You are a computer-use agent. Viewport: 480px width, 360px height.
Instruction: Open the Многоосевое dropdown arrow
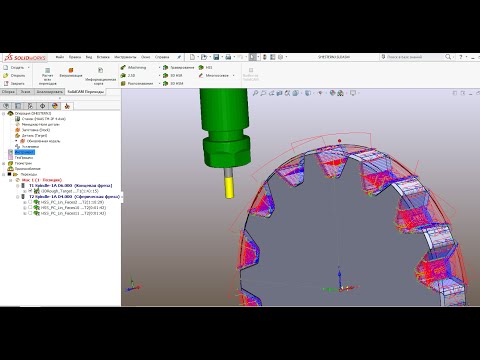pyautogui.click(x=233, y=76)
